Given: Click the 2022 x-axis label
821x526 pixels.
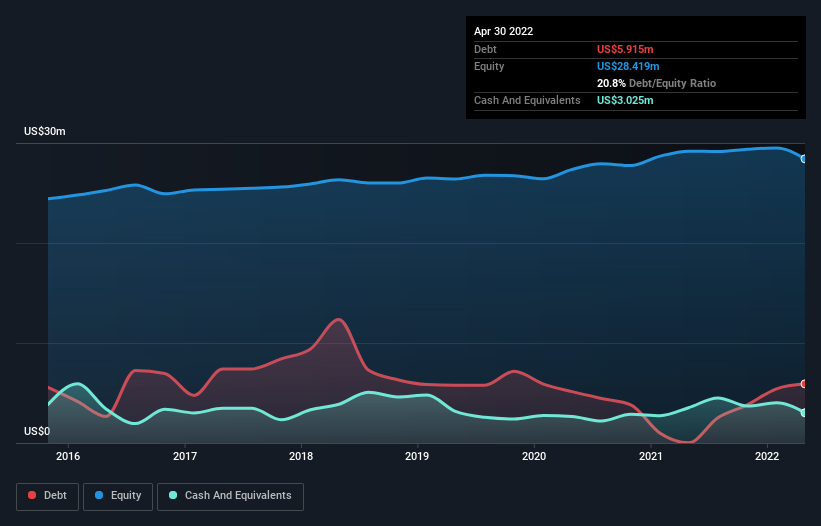Looking at the screenshot, I should coord(767,456).
